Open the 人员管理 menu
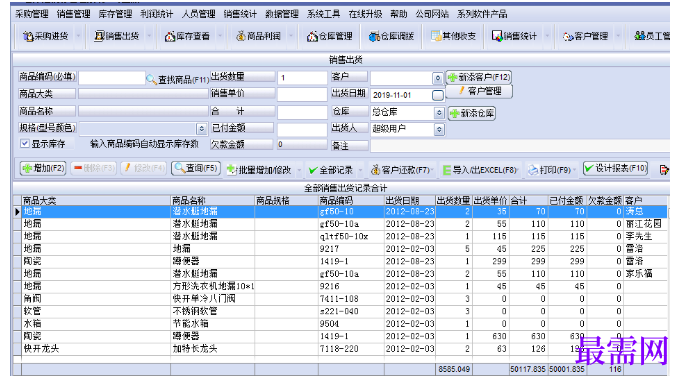Viewport: 687px width, 382px height. [x=198, y=14]
